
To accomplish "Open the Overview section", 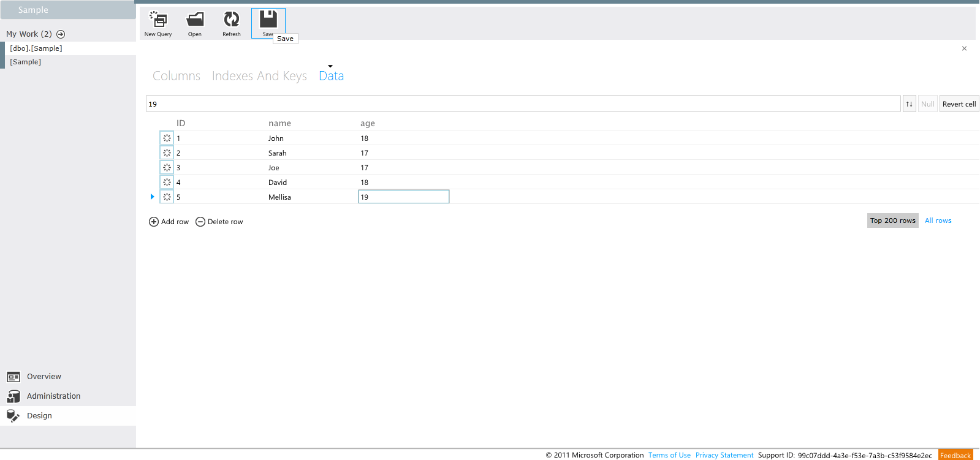I will coord(44,377).
